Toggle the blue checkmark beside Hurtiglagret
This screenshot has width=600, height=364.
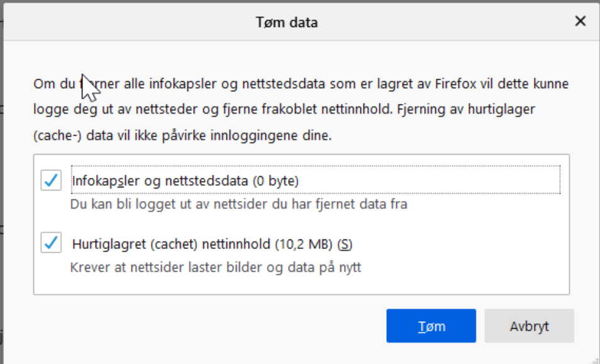click(x=51, y=243)
